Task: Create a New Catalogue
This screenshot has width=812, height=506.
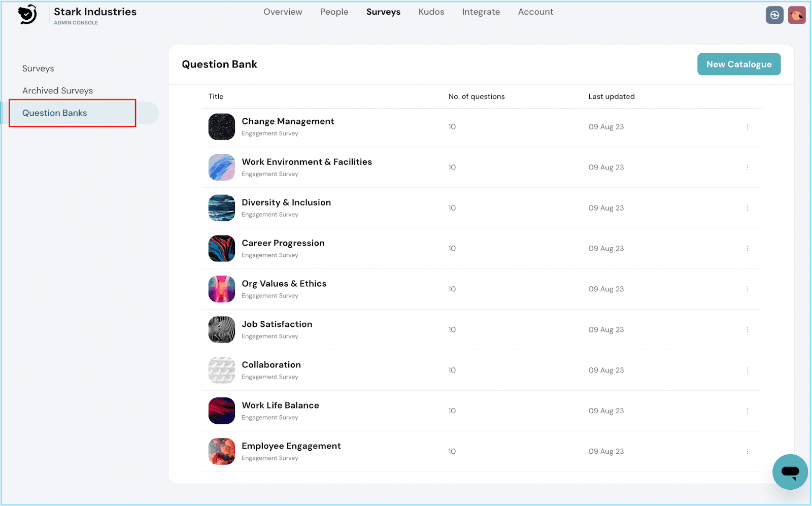Action: tap(739, 64)
